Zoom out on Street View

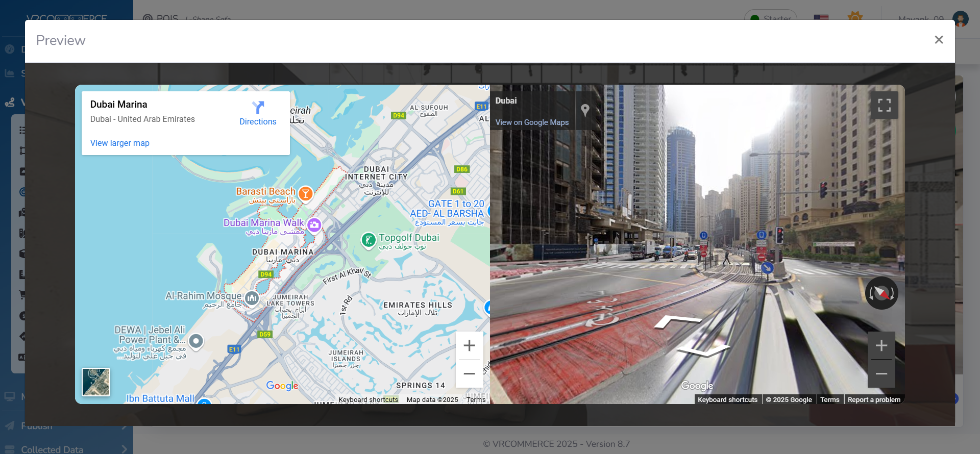881,374
